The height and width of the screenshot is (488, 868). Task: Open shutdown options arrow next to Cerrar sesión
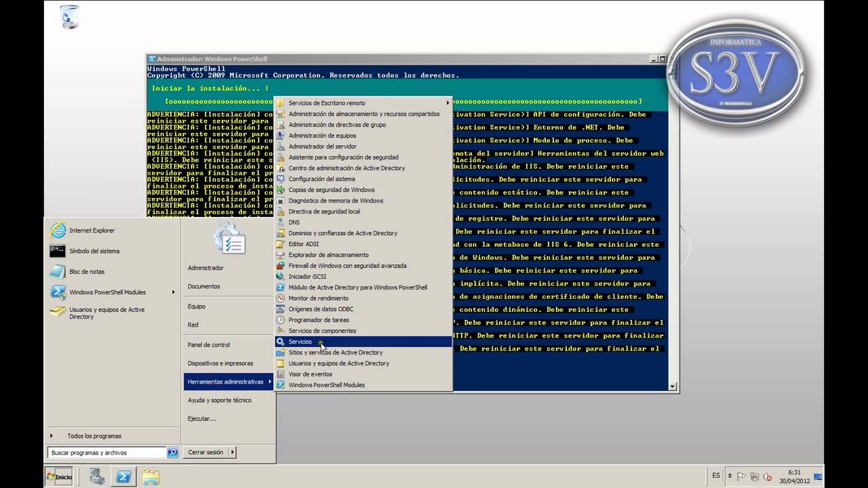232,452
